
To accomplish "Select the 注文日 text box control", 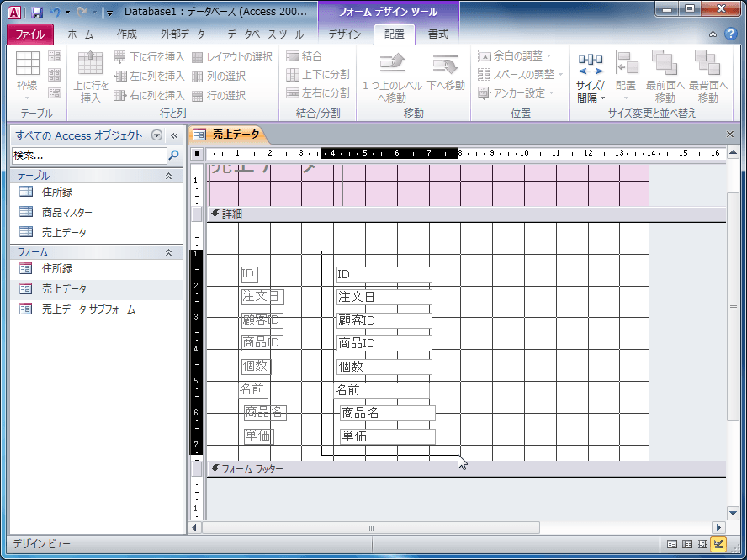I will coord(384,297).
